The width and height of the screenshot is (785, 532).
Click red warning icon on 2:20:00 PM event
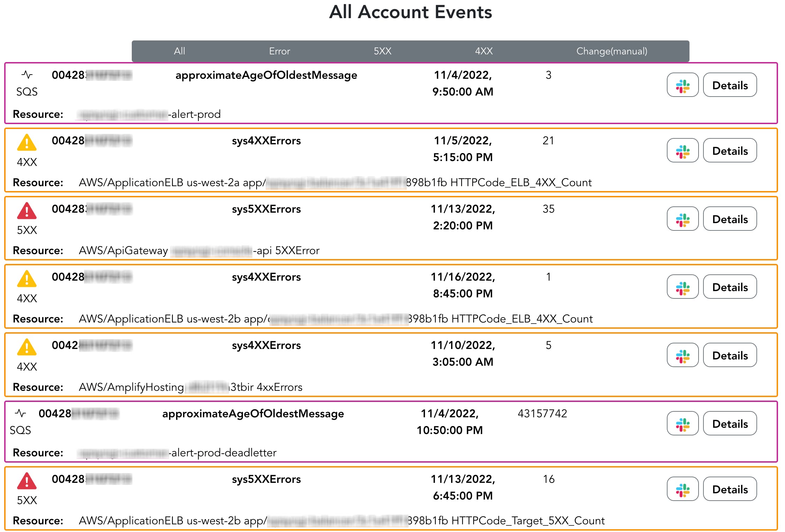click(26, 211)
